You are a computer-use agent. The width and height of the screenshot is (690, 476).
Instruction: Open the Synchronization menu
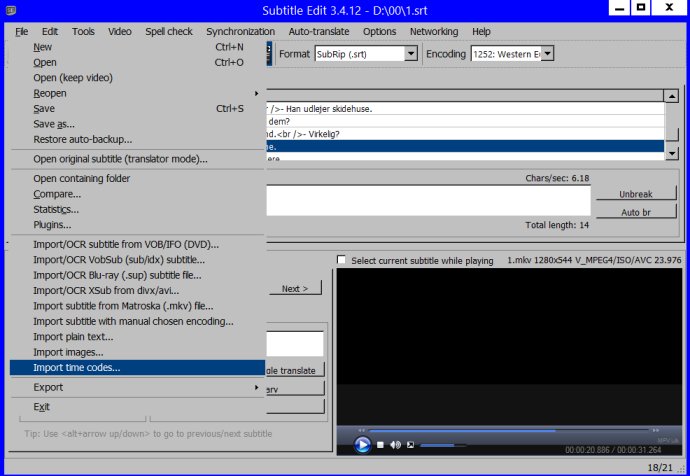[240, 32]
